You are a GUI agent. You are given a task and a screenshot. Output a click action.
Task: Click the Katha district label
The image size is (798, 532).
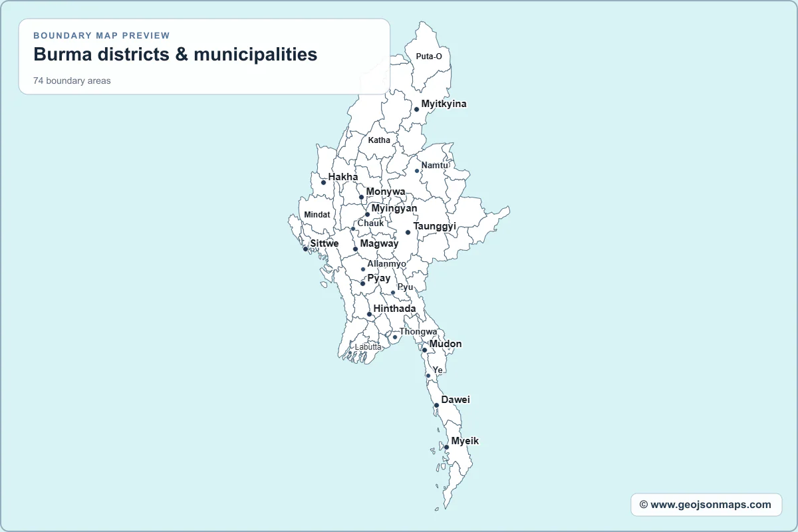379,140
